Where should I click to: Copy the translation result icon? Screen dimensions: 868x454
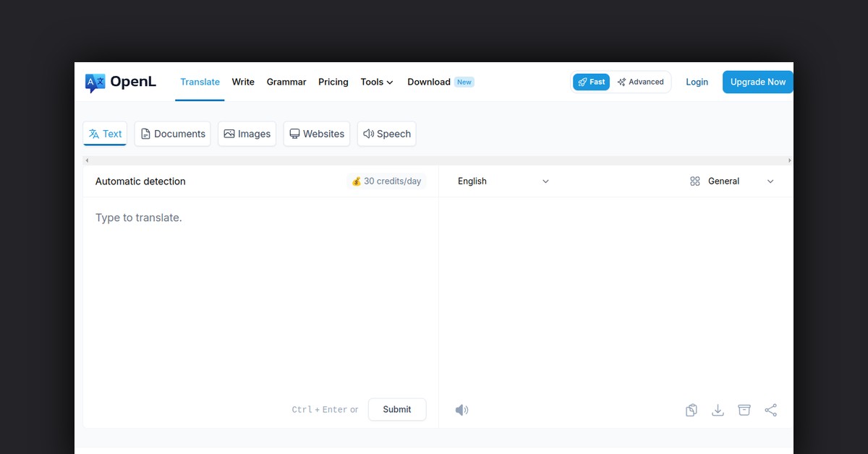[692, 410]
